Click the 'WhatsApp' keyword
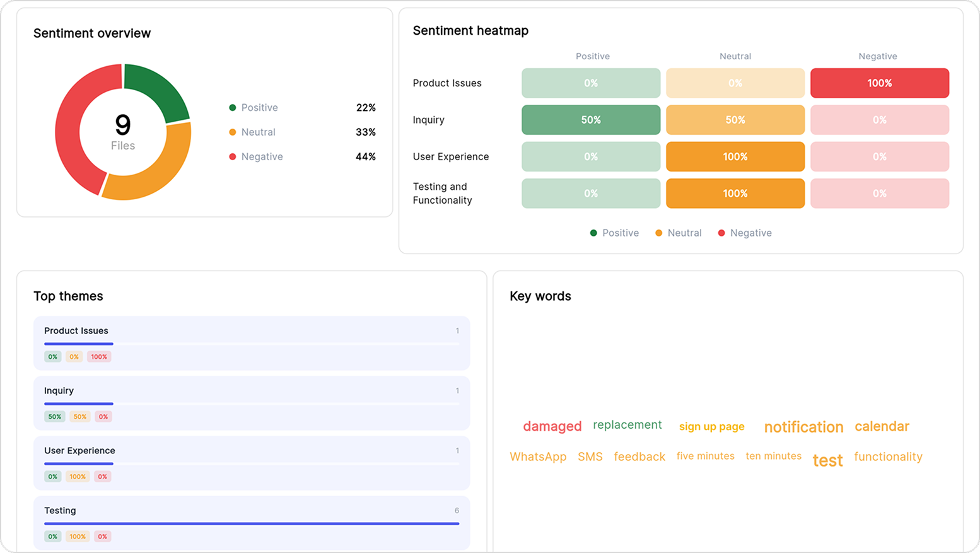The height and width of the screenshot is (553, 980). (538, 457)
